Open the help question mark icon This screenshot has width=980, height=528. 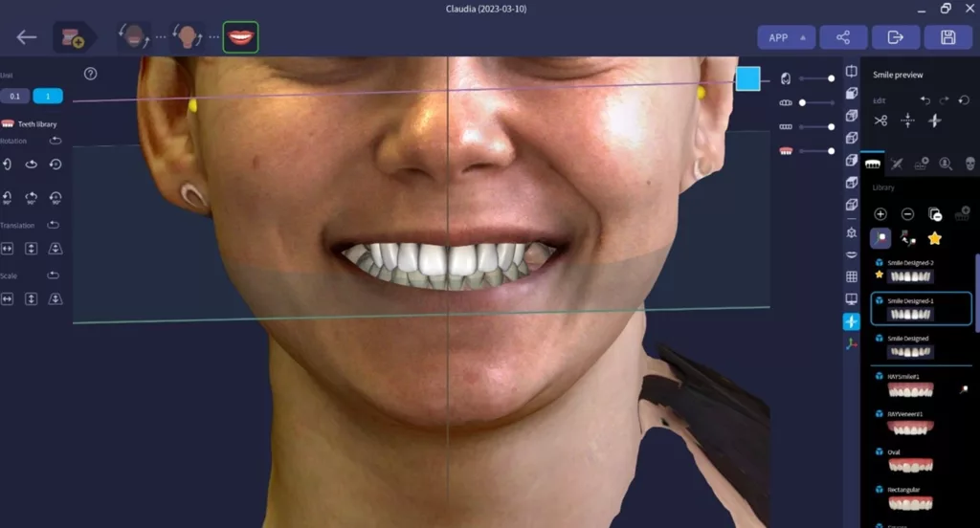coord(91,74)
